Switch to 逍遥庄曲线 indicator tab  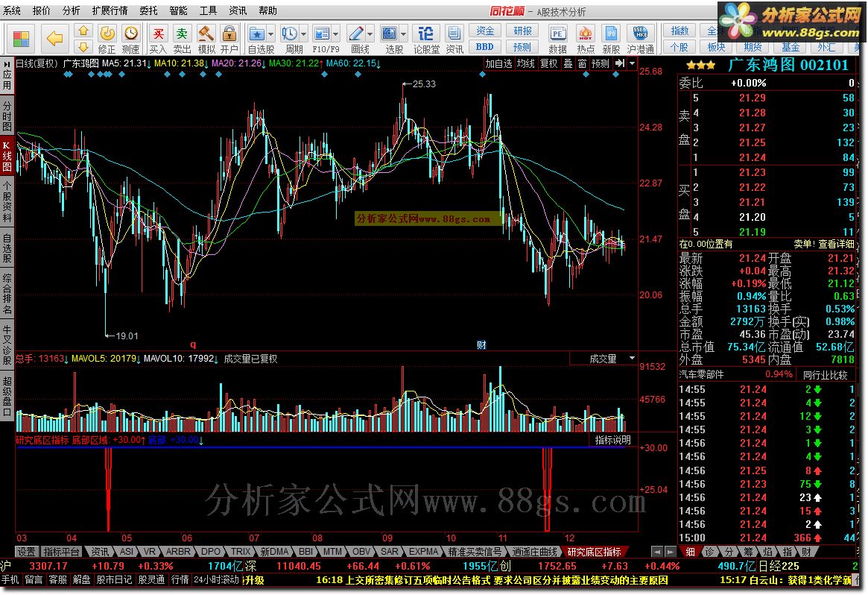[535, 552]
